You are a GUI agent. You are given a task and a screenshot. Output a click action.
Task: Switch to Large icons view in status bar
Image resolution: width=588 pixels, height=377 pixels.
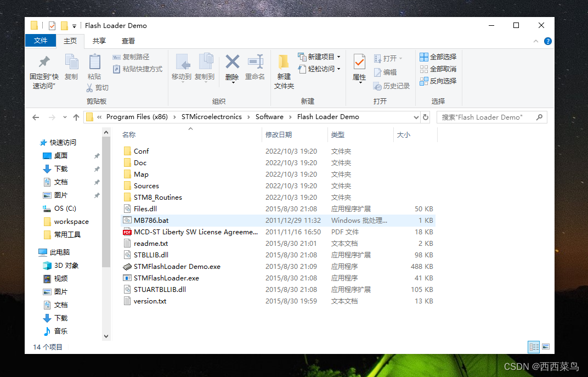pyautogui.click(x=546, y=347)
